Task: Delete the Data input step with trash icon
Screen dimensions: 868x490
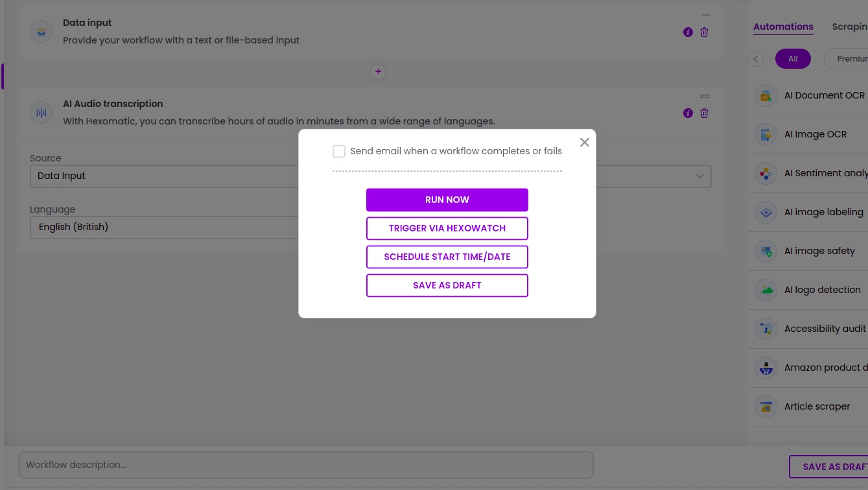Action: (x=704, y=32)
